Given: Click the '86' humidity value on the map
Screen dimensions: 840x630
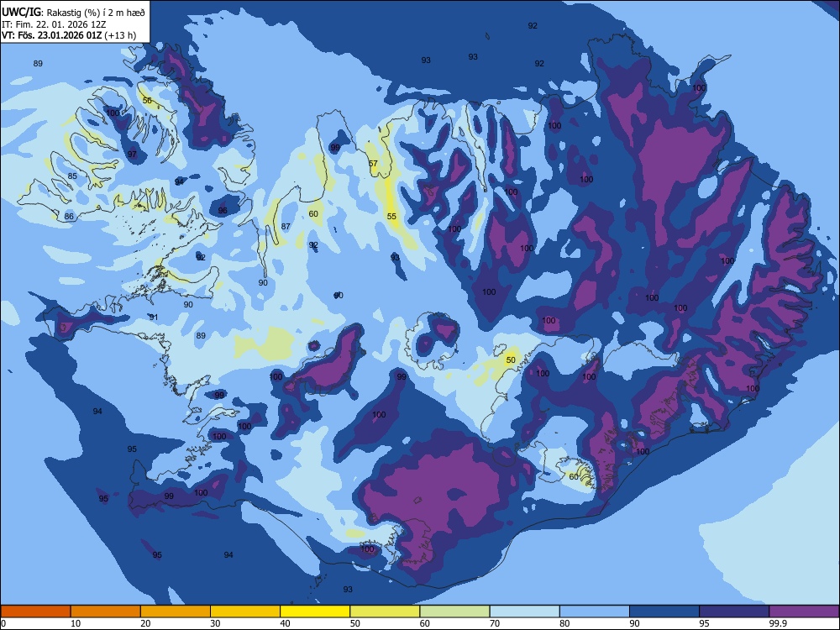Looking at the screenshot, I should click(x=69, y=217).
